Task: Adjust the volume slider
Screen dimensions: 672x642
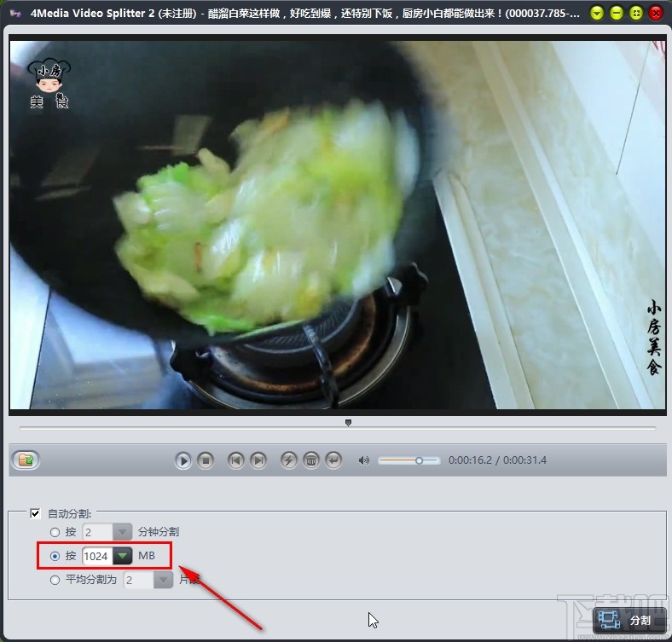Action: pyautogui.click(x=408, y=460)
